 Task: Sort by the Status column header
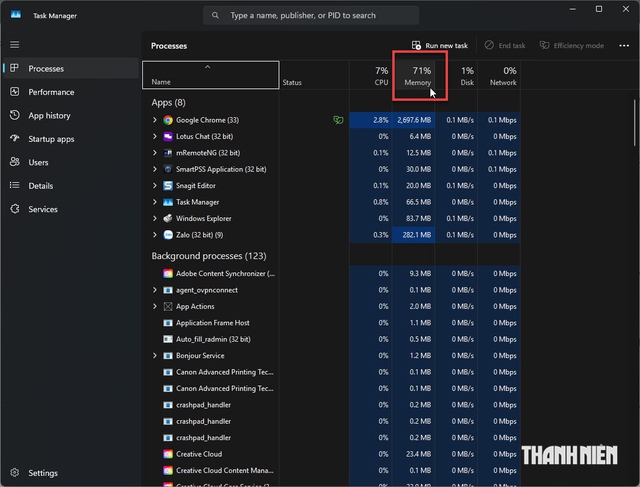[x=314, y=75]
